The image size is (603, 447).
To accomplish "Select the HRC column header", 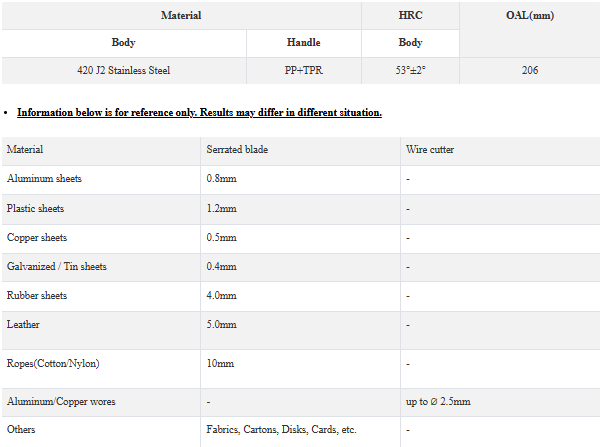I will [410, 15].
